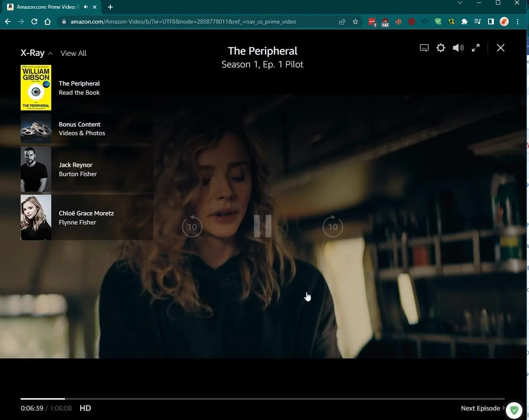Image resolution: width=529 pixels, height=420 pixels.
Task: Select Chloë Grace Moretz Flynne Fisher entry
Action: click(x=87, y=217)
